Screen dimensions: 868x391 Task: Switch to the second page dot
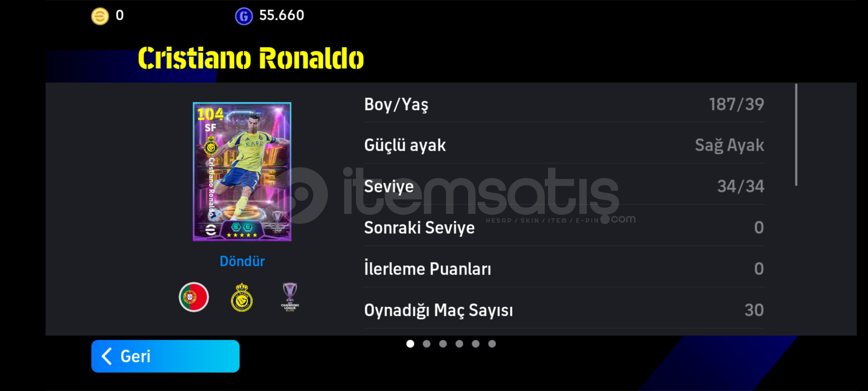pos(427,344)
